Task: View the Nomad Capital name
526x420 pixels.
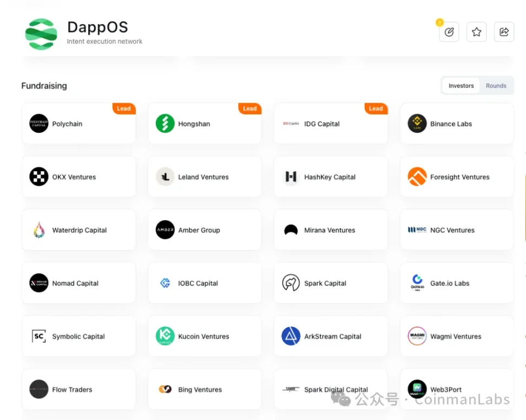Action: (x=75, y=284)
